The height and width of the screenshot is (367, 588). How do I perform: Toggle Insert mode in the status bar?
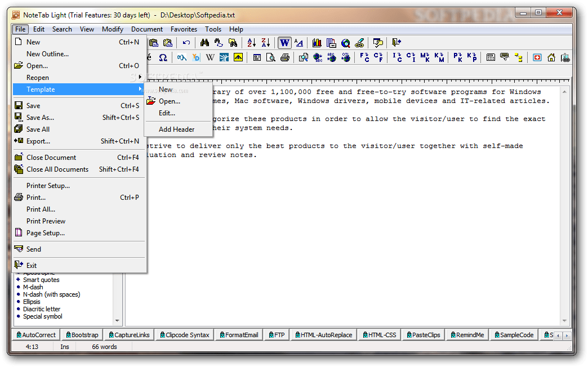point(64,346)
